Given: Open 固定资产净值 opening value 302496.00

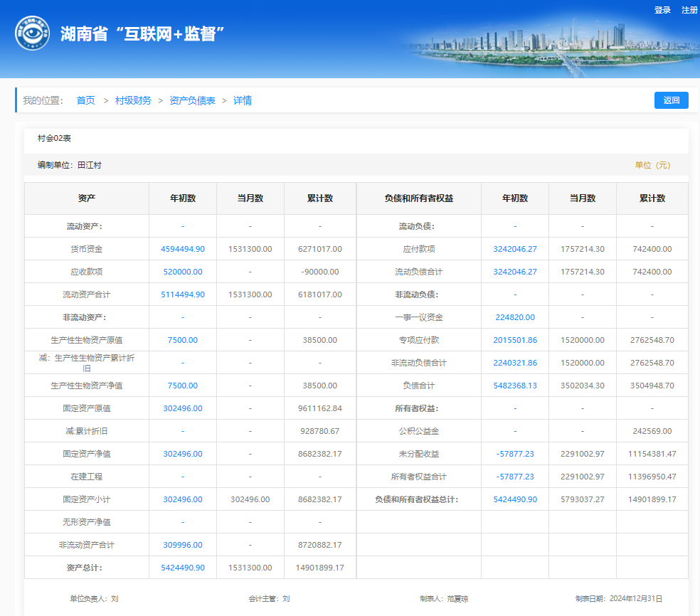Looking at the screenshot, I should click(183, 454).
